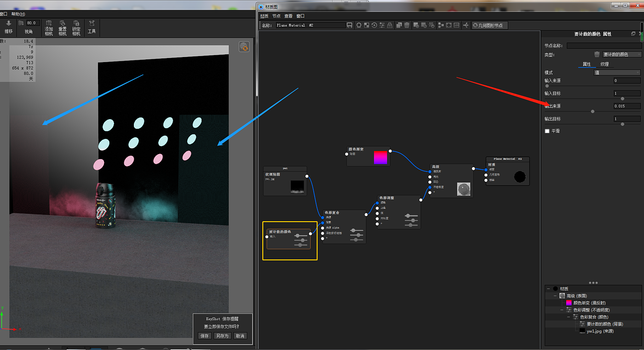Click the trash icon next to 类型 dropdown
The image size is (644, 350).
click(x=597, y=54)
